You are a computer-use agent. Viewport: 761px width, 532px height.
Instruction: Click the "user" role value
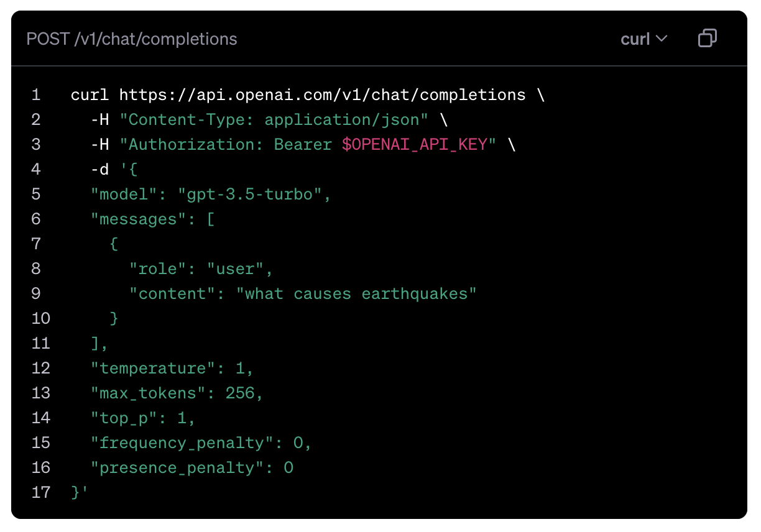235,269
